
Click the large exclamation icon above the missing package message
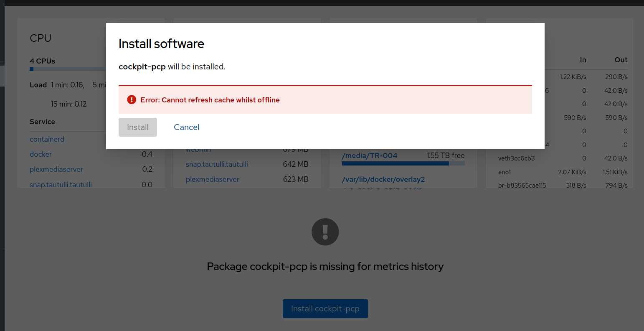point(325,232)
